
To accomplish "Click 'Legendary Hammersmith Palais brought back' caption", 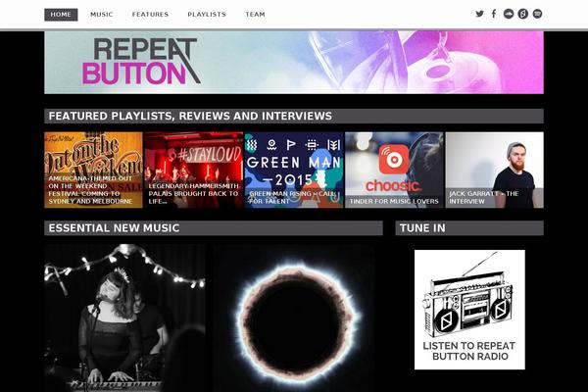I will point(193,194).
